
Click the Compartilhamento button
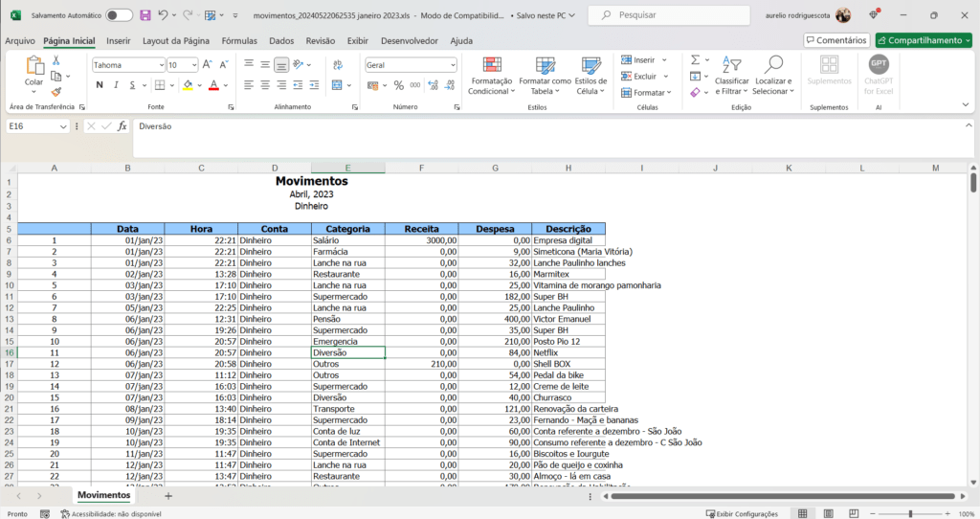tap(924, 40)
